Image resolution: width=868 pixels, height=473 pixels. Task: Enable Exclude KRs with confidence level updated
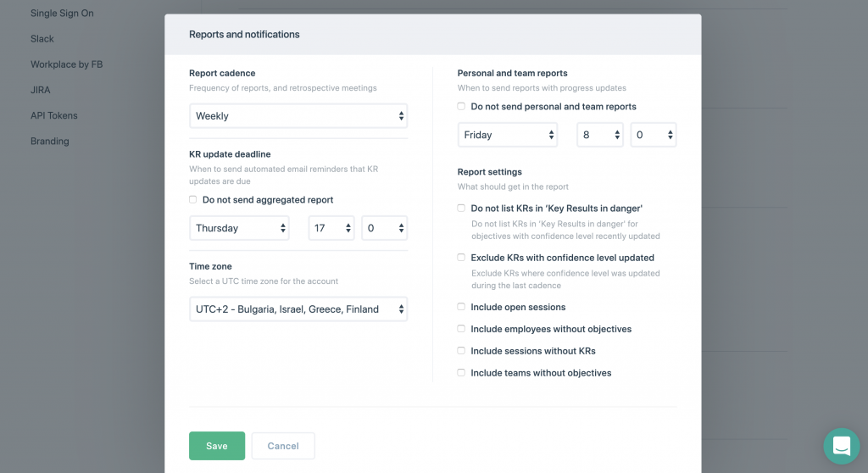[x=461, y=258]
